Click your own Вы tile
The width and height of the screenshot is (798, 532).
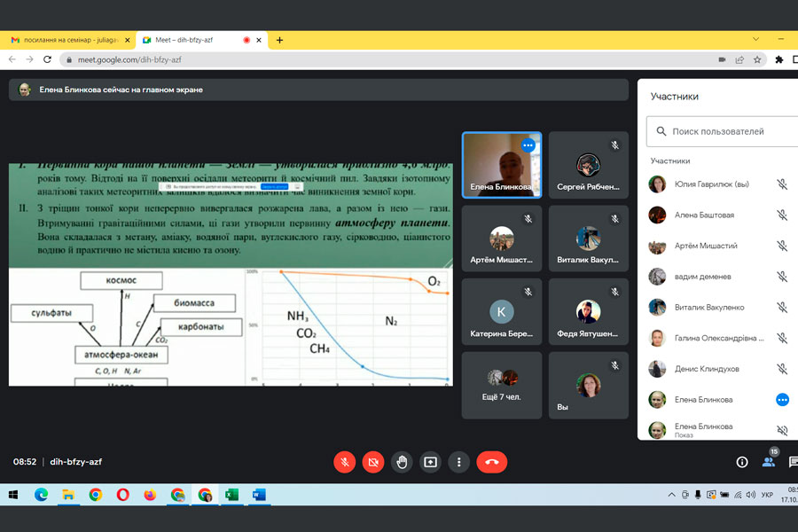[589, 386]
